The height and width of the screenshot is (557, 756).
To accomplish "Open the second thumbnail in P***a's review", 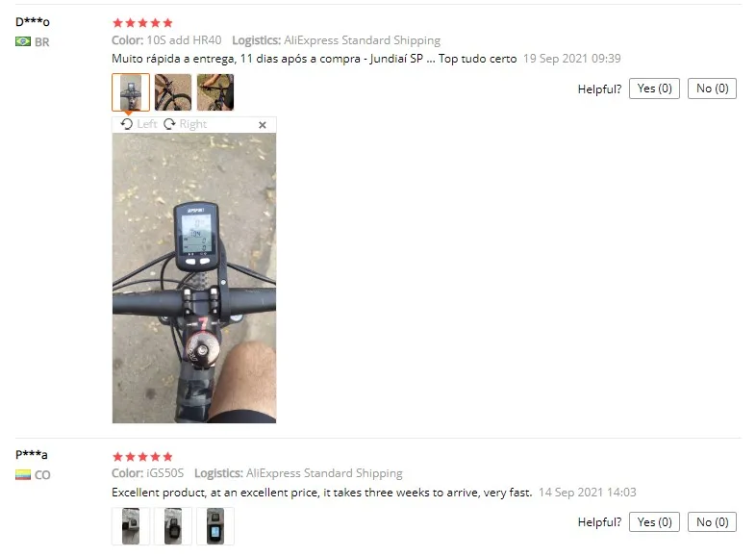I will (x=173, y=526).
